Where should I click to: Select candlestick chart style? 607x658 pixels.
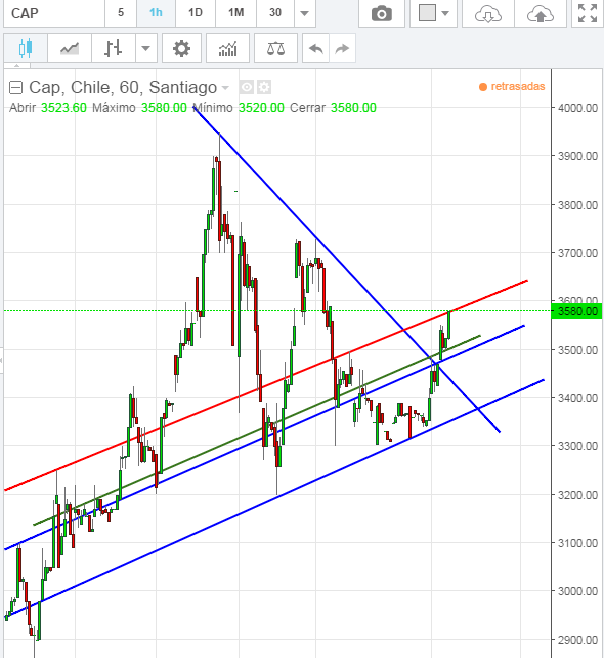(x=25, y=48)
